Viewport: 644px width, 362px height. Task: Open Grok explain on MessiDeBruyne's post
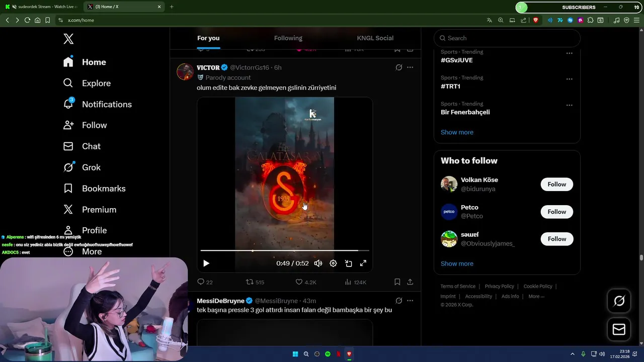click(399, 301)
